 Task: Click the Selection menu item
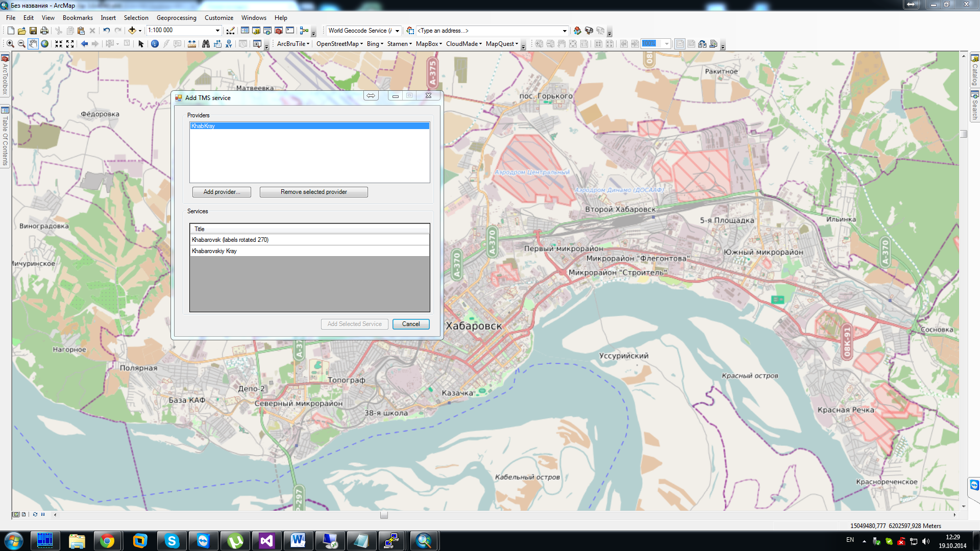(x=135, y=17)
